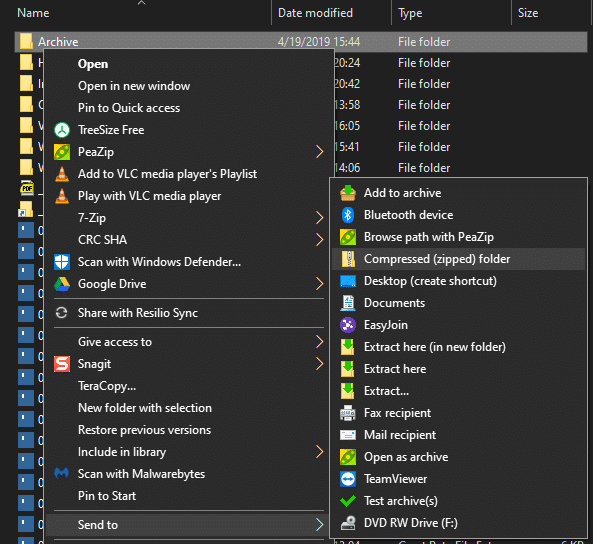Select Compressed (zipped) folder
Viewport: 593px width, 544px height.
pyautogui.click(x=458, y=259)
